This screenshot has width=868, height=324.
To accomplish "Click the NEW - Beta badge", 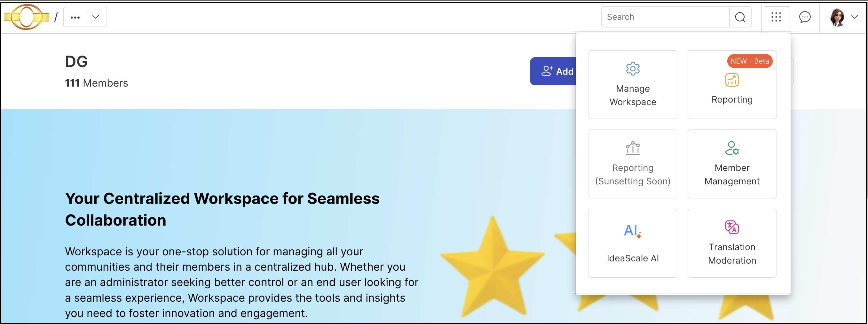I will point(749,61).
